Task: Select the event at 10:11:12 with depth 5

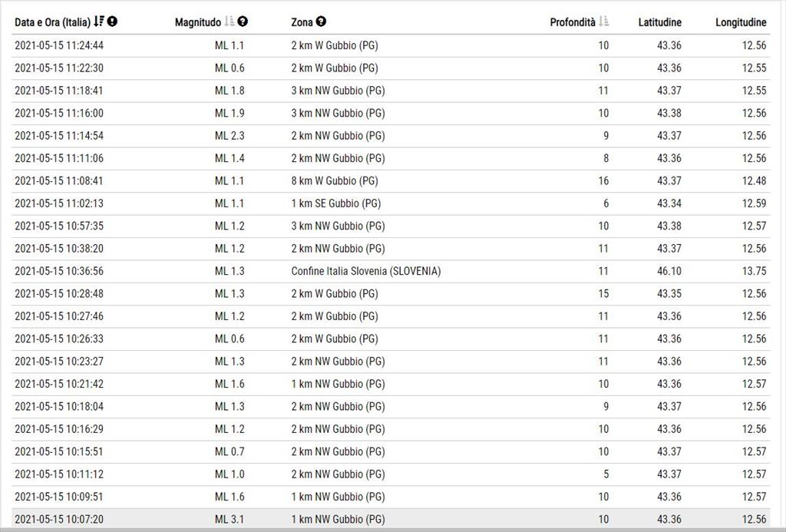Action: click(391, 474)
